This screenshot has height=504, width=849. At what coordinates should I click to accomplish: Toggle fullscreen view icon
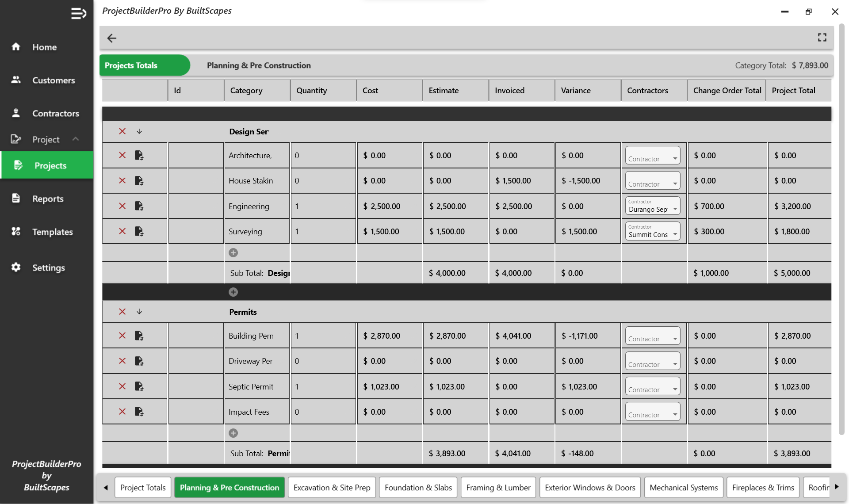pyautogui.click(x=822, y=38)
